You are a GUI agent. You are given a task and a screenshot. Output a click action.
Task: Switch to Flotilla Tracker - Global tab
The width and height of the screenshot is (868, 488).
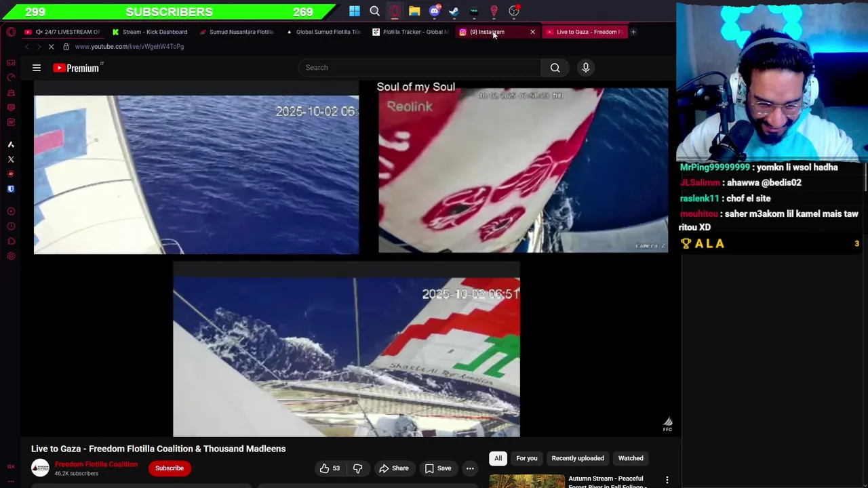coord(411,32)
